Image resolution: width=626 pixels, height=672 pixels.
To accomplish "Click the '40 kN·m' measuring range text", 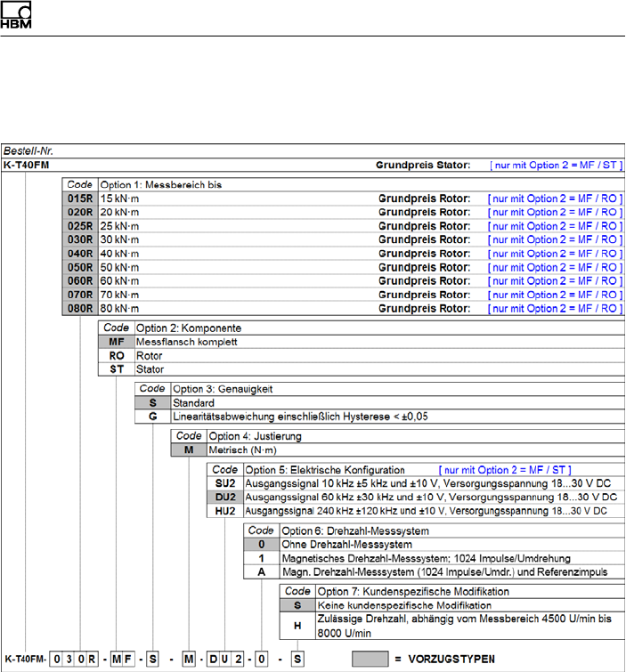I will click(x=119, y=254).
